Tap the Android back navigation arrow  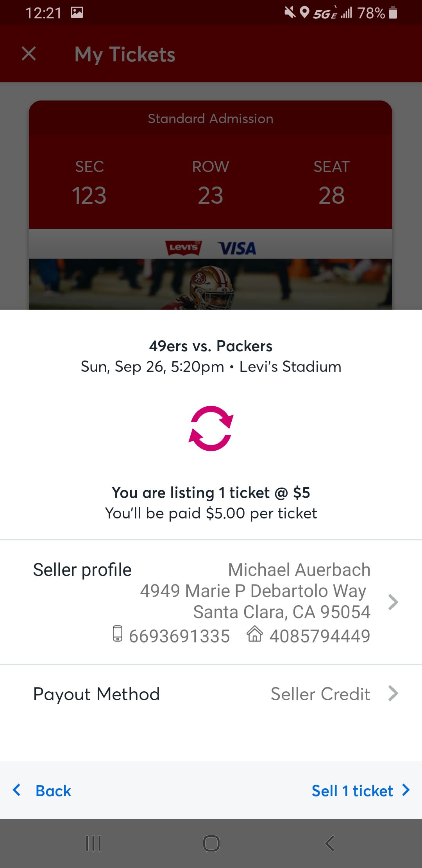[x=330, y=843]
